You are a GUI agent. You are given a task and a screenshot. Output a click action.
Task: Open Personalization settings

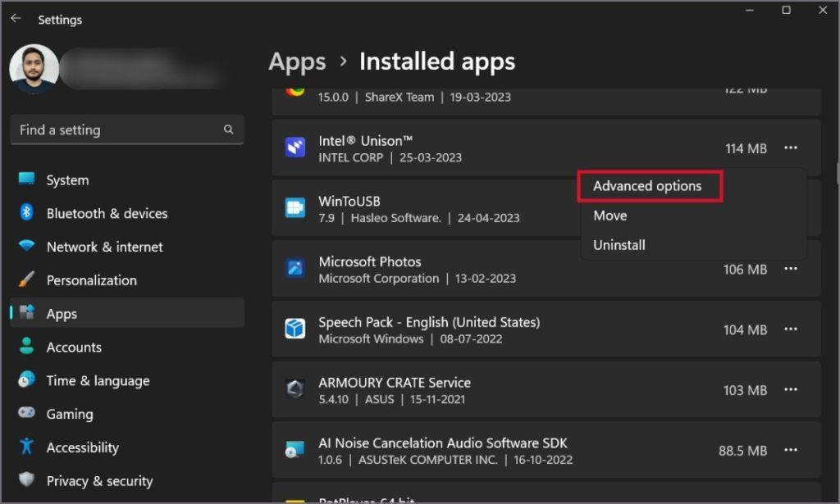(127, 280)
